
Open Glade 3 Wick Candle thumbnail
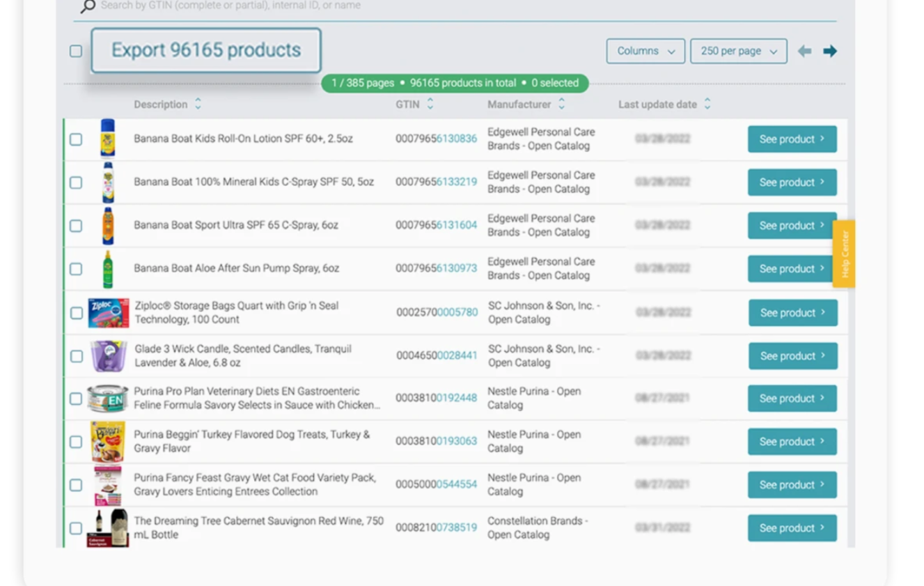pos(109,356)
